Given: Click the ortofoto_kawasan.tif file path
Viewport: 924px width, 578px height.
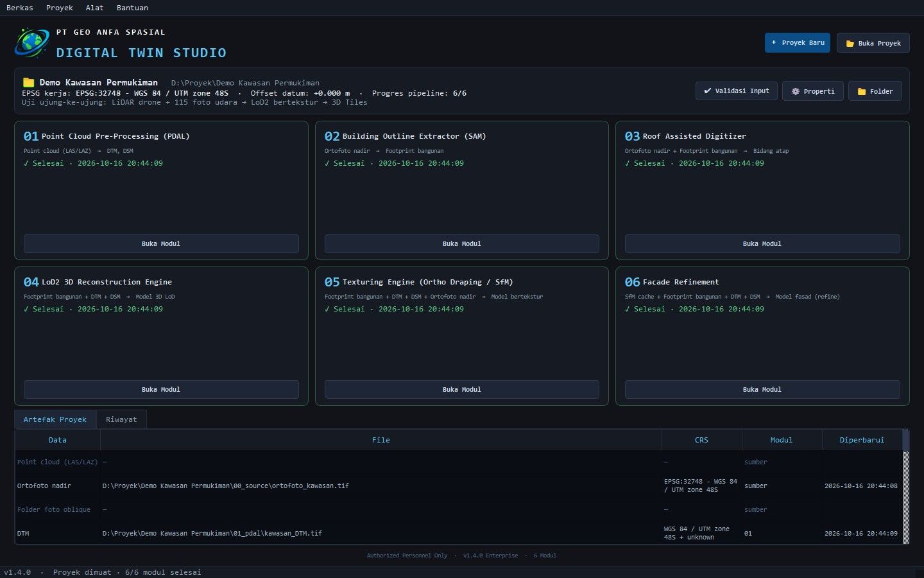Looking at the screenshot, I should point(226,486).
